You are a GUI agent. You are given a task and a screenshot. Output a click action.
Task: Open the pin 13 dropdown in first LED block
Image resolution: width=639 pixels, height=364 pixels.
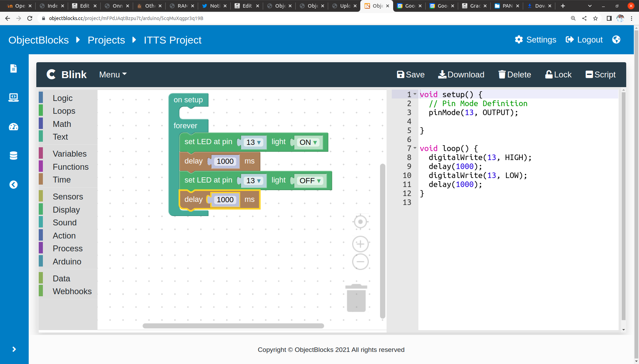pyautogui.click(x=254, y=142)
